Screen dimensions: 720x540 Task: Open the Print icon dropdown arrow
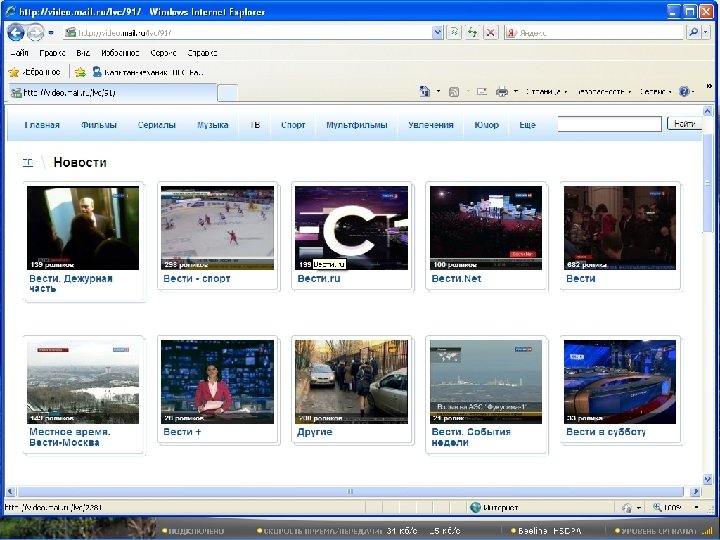[515, 91]
